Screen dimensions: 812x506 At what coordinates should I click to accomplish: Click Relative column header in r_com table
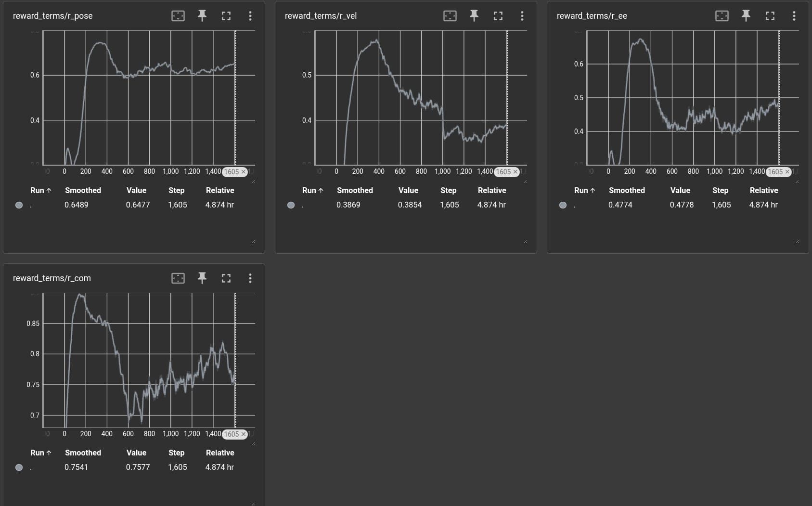pos(220,453)
